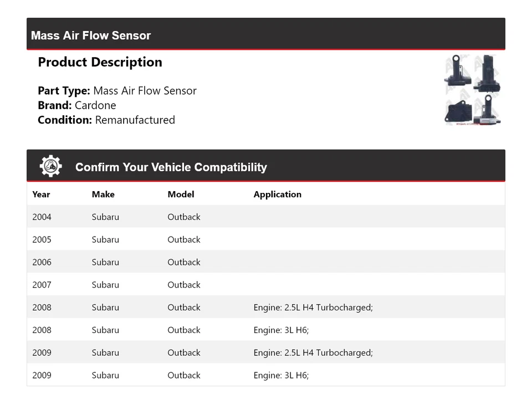Click the Brand: Cardone text
This screenshot has height=404, width=532.
[77, 105]
